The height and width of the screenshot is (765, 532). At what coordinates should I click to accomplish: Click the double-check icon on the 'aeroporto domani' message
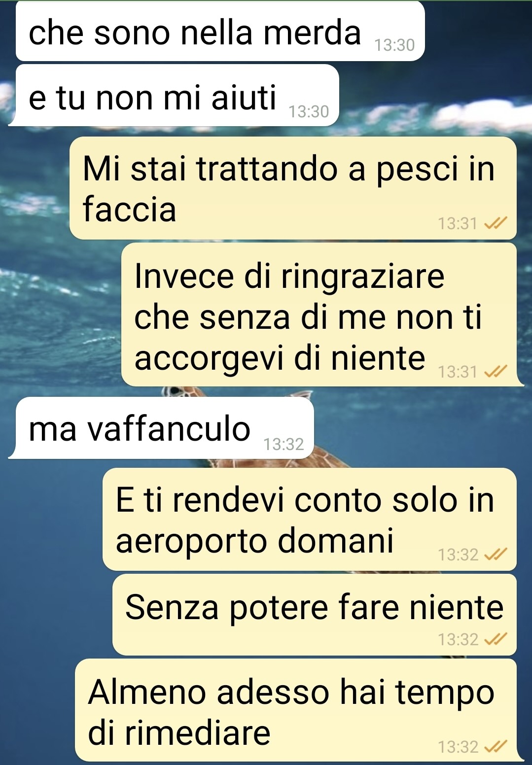tap(495, 555)
